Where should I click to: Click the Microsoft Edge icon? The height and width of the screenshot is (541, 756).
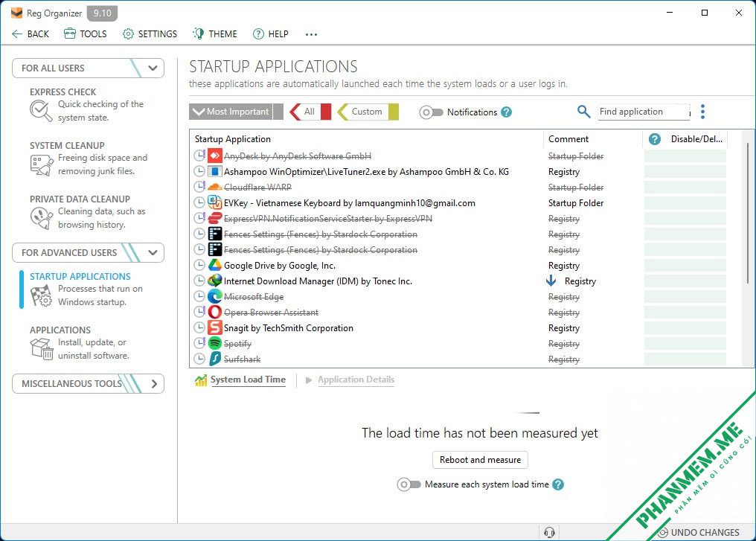pos(214,296)
